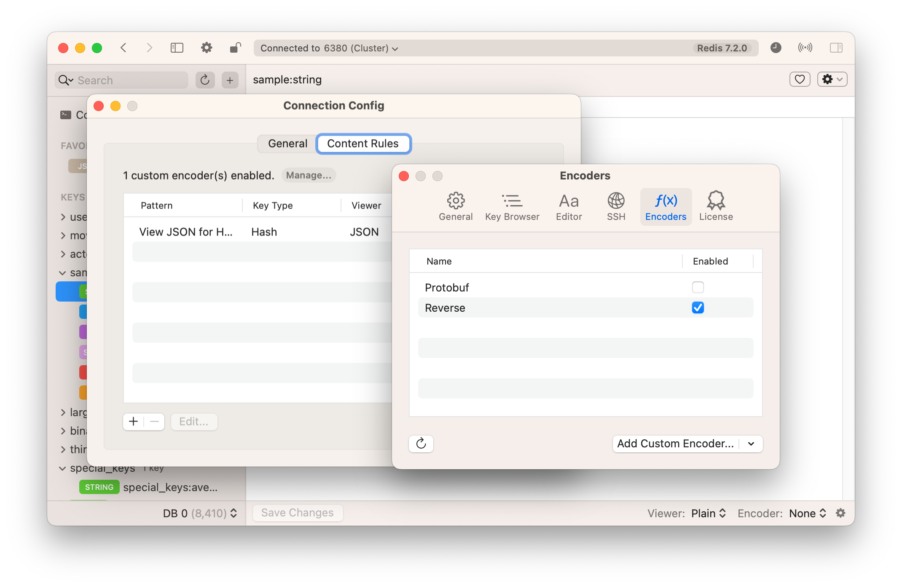The image size is (902, 588).
Task: Enable the Protobuf encoder checkbox
Action: (698, 287)
